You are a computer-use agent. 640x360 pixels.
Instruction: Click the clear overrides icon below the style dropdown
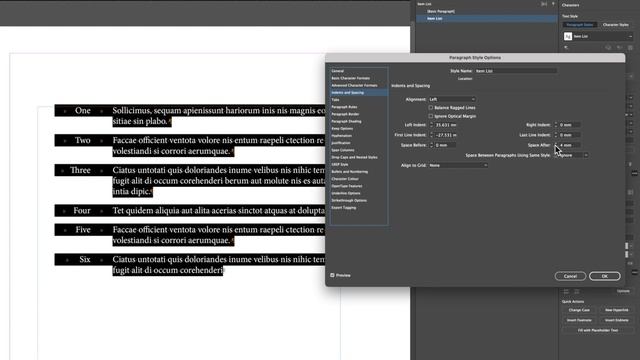[x=567, y=48]
